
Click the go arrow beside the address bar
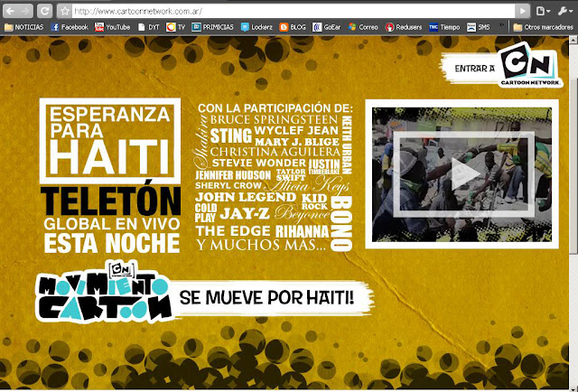pos(520,11)
